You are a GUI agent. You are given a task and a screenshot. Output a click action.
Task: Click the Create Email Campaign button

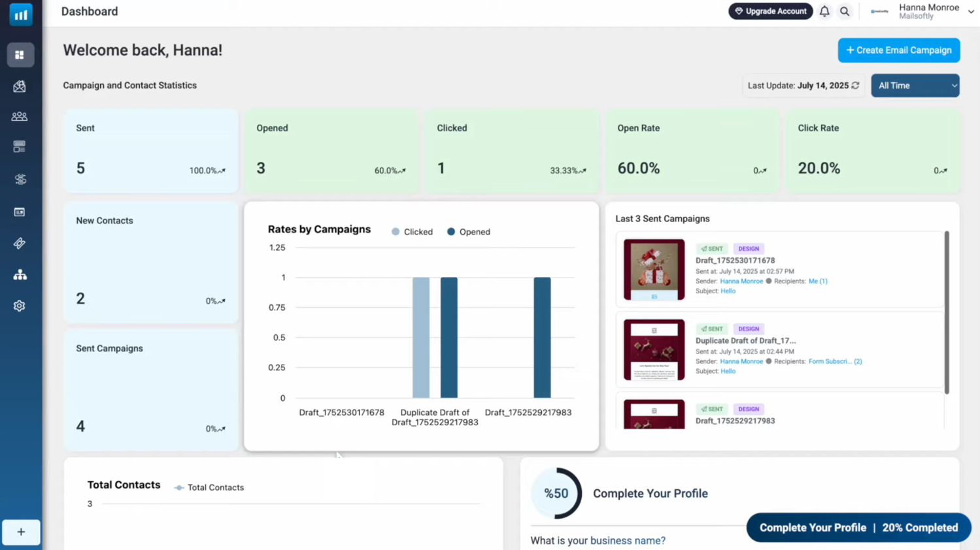[x=898, y=50]
